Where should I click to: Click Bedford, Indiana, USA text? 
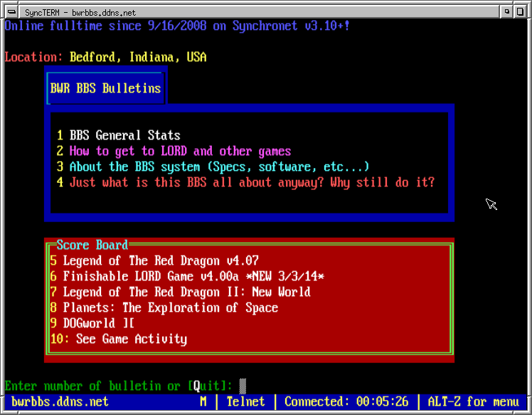coord(138,57)
